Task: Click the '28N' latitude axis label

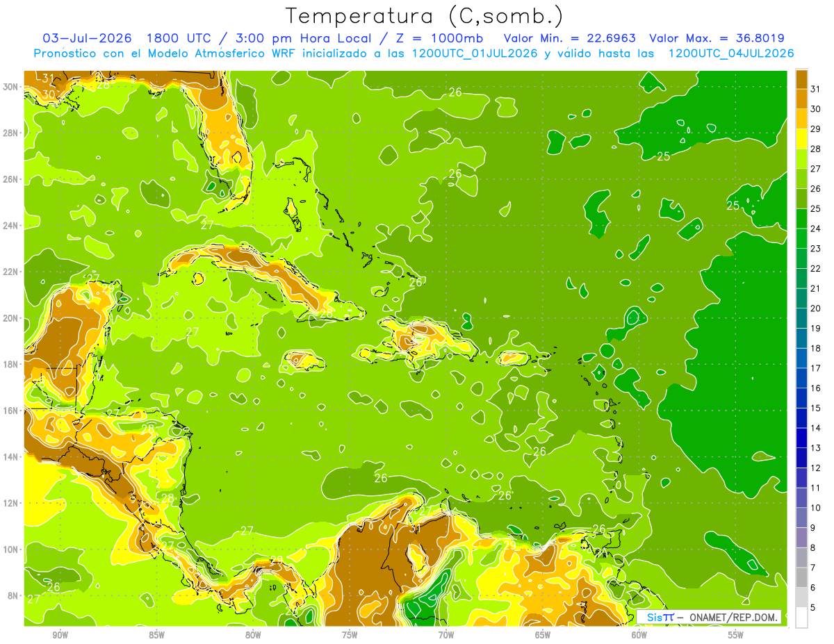Action: (x=10, y=133)
